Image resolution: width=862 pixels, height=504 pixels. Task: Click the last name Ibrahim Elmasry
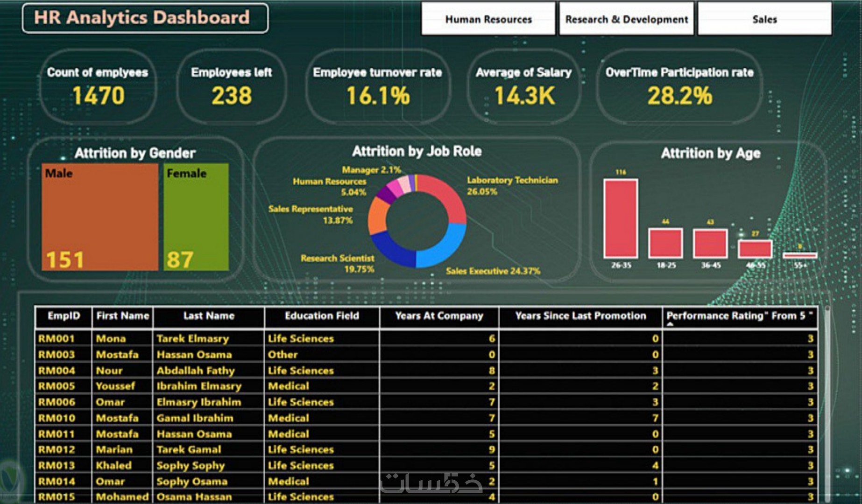[x=199, y=386]
